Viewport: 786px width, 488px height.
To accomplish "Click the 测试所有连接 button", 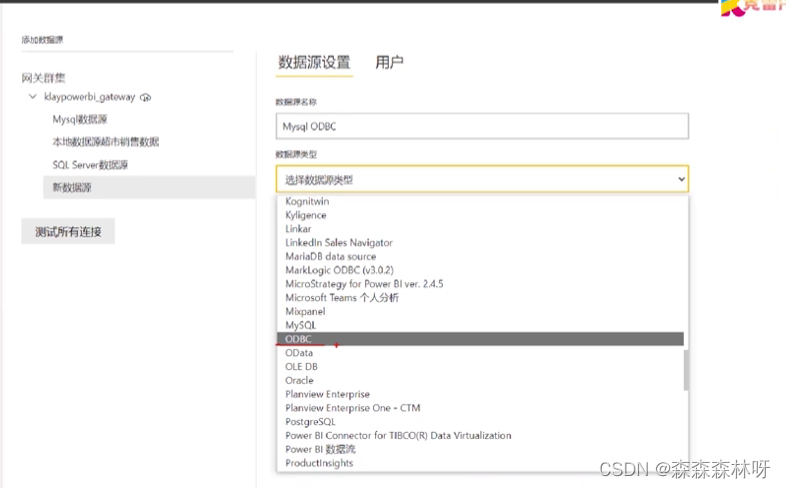I will pyautogui.click(x=68, y=231).
